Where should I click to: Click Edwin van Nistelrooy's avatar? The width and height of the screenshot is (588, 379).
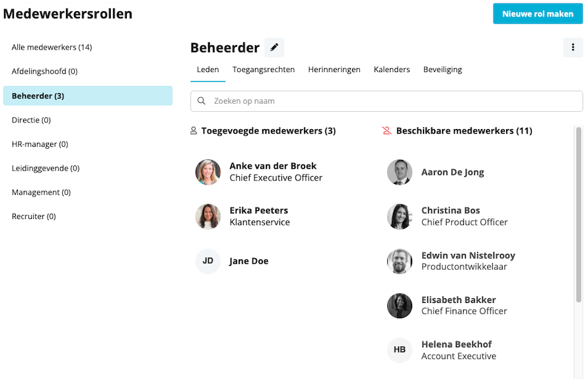click(x=400, y=261)
